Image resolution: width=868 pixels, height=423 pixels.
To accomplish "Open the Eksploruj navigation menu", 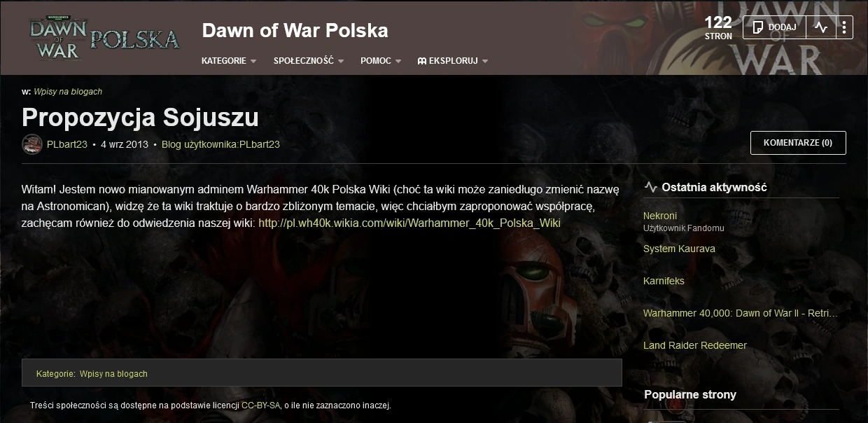I will [x=453, y=61].
